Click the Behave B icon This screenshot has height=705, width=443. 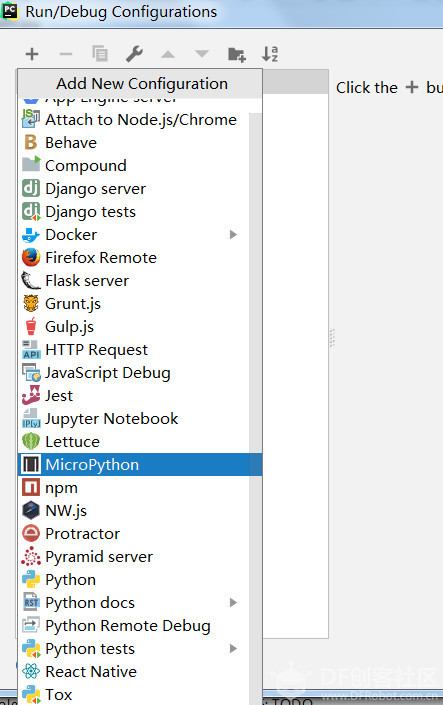31,143
